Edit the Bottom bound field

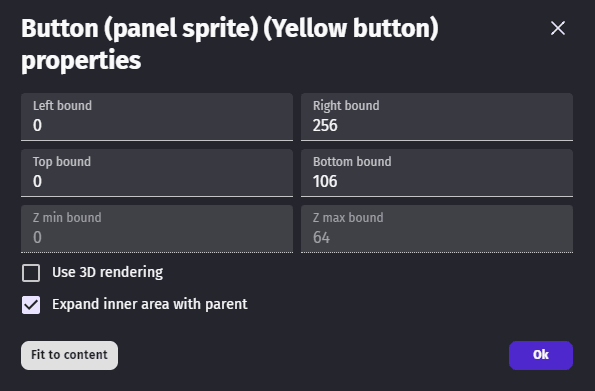[437, 173]
